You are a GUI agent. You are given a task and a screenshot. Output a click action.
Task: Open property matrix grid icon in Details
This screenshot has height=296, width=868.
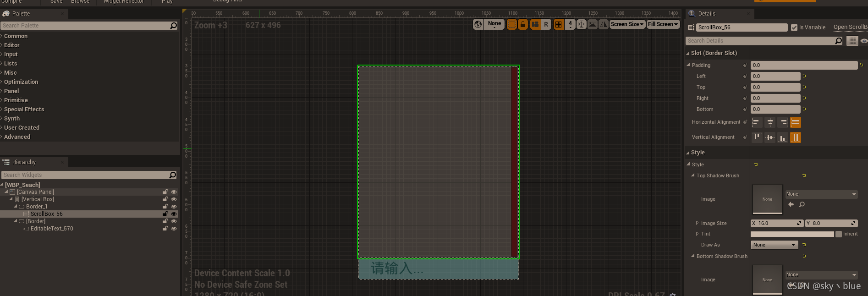852,41
